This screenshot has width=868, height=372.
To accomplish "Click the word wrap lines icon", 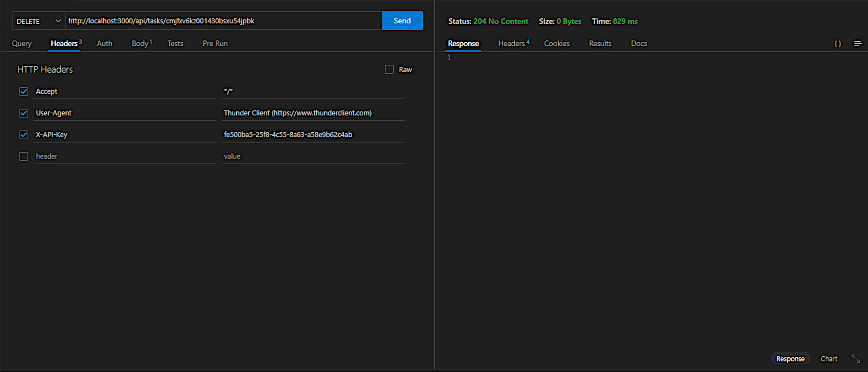I will point(858,43).
